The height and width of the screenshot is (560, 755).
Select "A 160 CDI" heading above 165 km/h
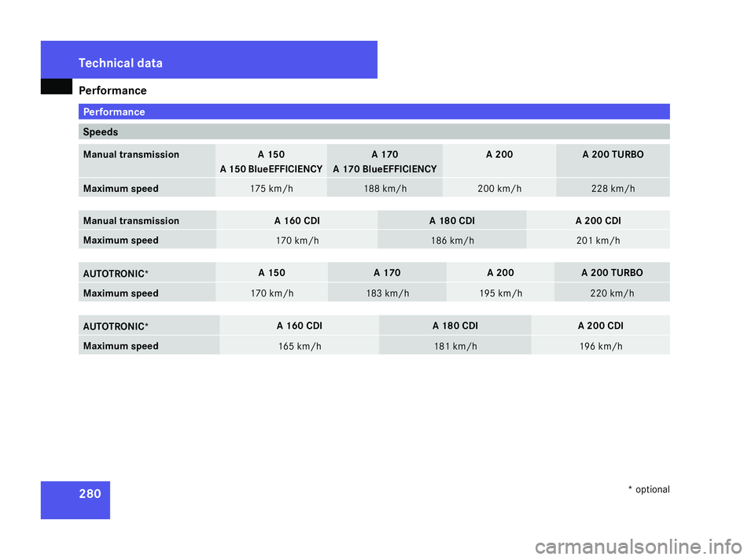pyautogui.click(x=300, y=326)
